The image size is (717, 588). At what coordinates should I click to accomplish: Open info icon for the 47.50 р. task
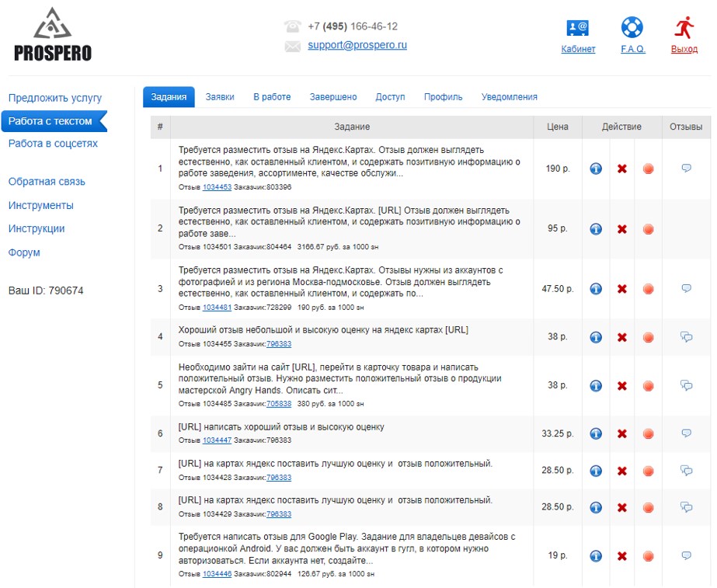(x=595, y=289)
